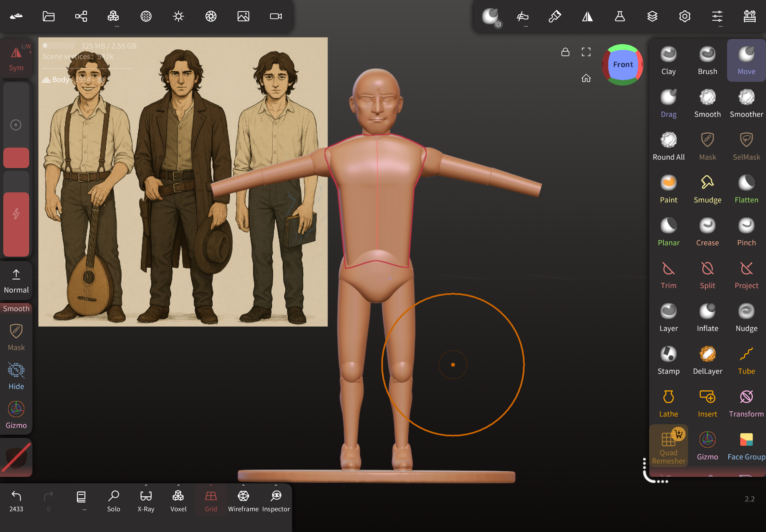Image resolution: width=766 pixels, height=532 pixels.
Task: Activate the Face Group tool
Action: point(746,445)
